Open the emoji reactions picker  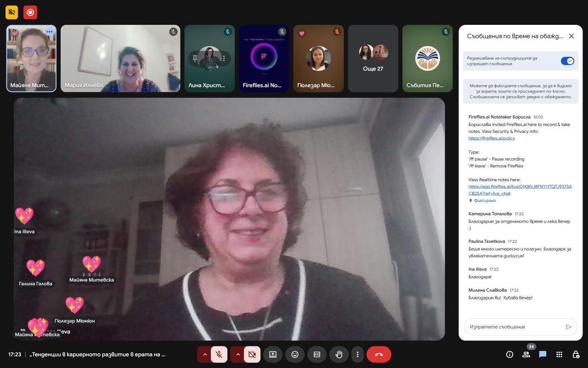tap(295, 354)
